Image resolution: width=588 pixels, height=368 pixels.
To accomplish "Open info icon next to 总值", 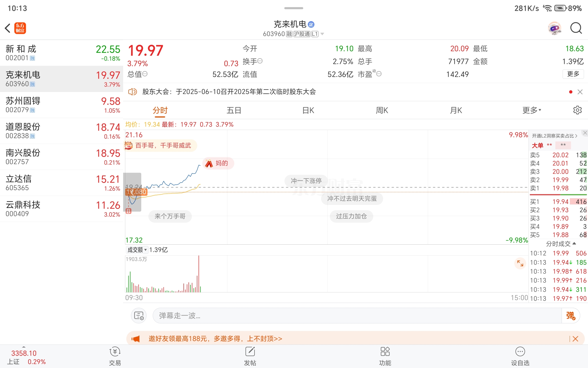I will (x=145, y=74).
